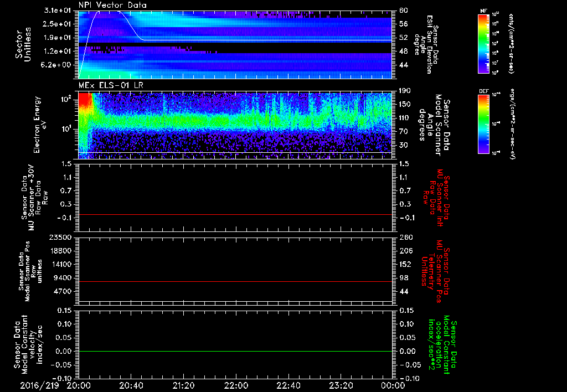Click the "18800" scanner position tick label

[60, 251]
